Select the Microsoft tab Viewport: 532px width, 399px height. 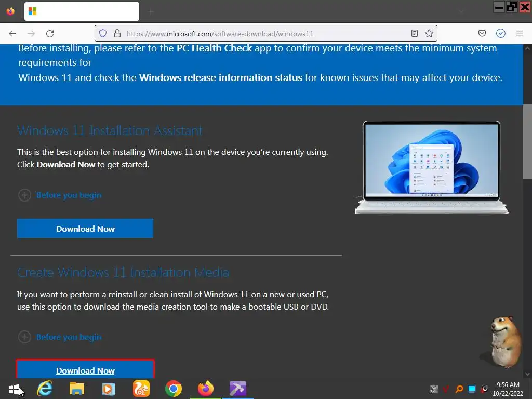(82, 11)
